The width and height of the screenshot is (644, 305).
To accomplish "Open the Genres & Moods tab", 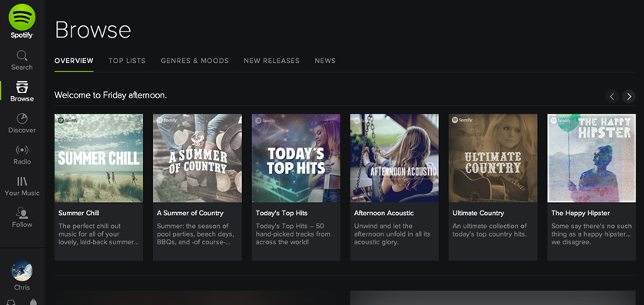I will (194, 61).
